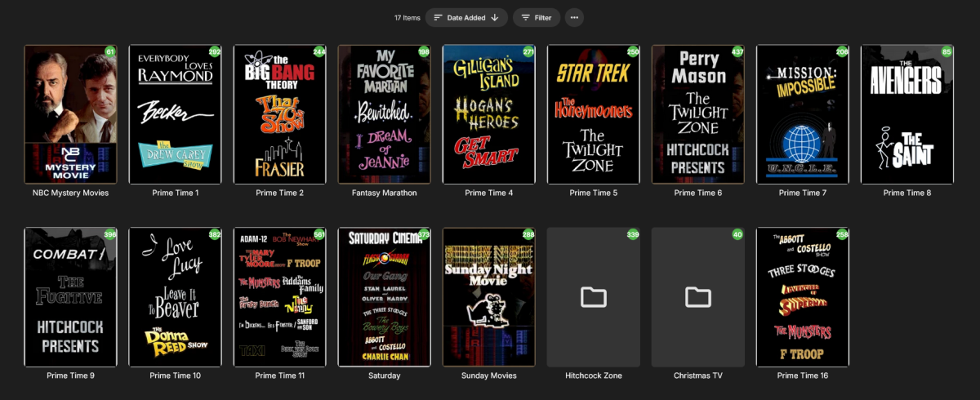Viewport: 980px width, 400px height.
Task: Click the 40 badge on Christmas TV
Action: 737,234
